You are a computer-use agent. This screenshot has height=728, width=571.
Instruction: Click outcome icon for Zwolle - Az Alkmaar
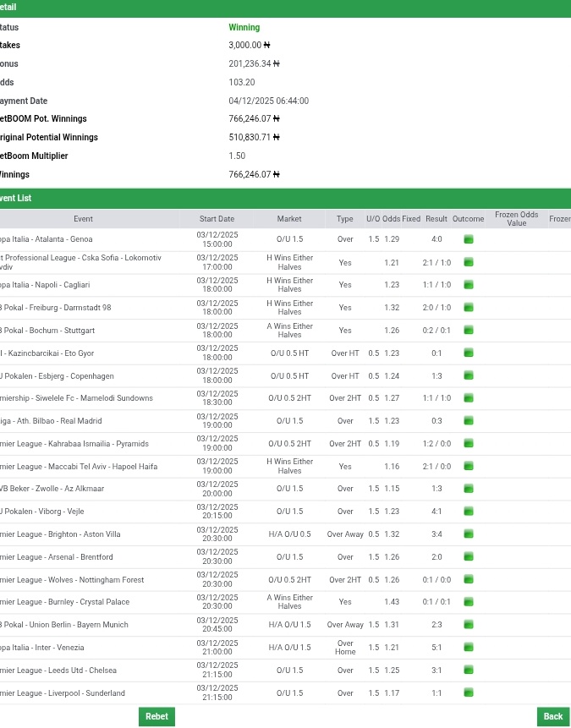[x=469, y=489]
